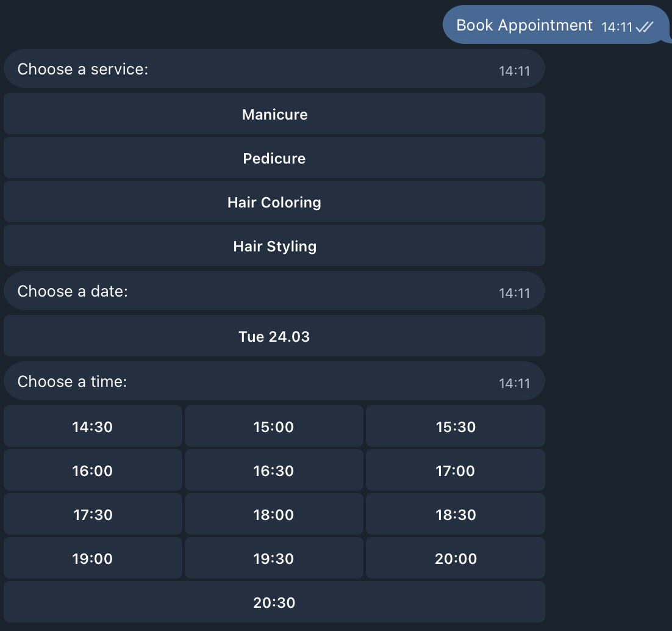
Task: Choose the 18:30 appointment time
Action: [456, 514]
